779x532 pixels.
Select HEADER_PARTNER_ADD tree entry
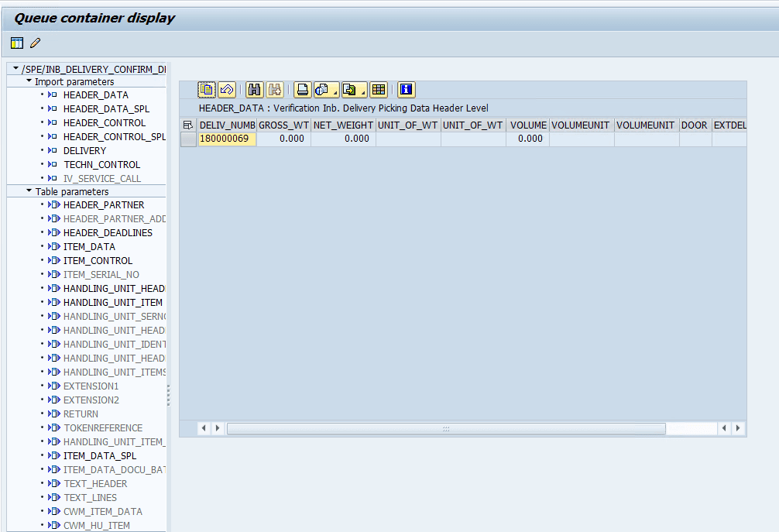tap(115, 218)
